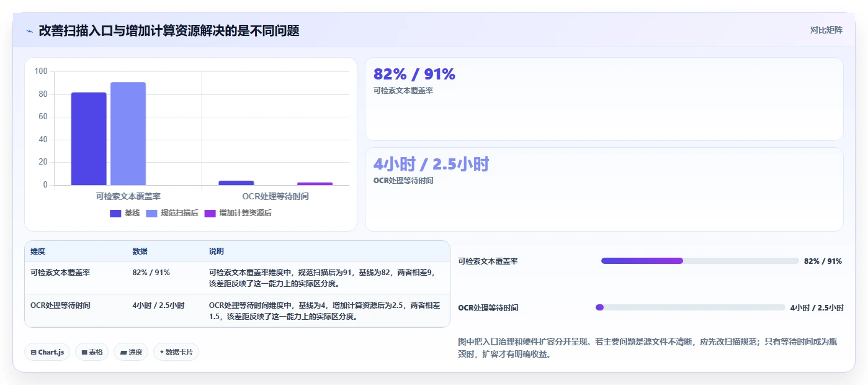
Task: Click the icon in the 数据卡片 chip
Action: click(162, 352)
